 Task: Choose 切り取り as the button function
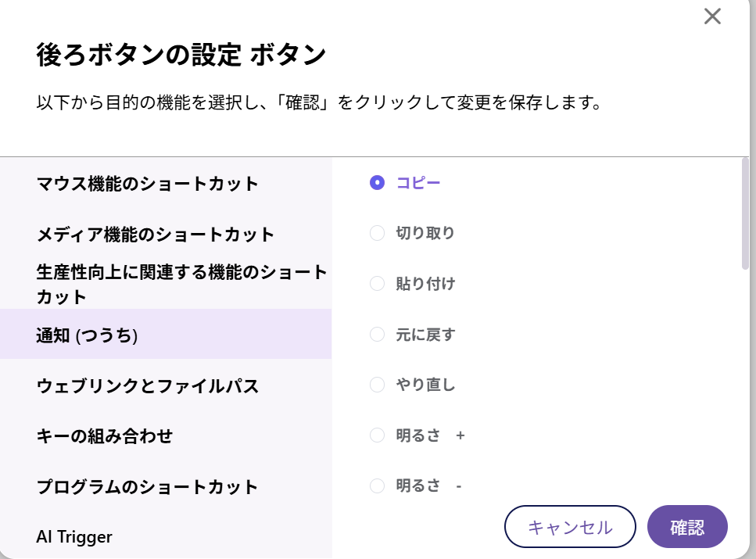(378, 233)
